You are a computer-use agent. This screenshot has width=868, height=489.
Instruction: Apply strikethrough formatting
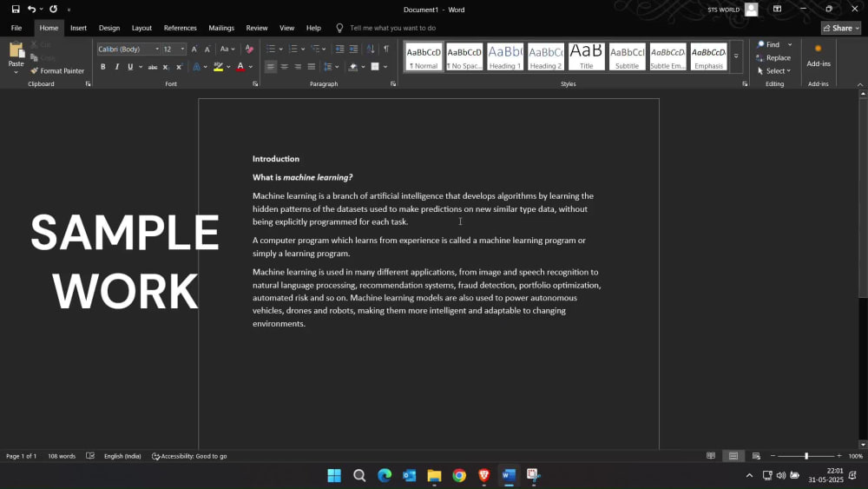152,67
